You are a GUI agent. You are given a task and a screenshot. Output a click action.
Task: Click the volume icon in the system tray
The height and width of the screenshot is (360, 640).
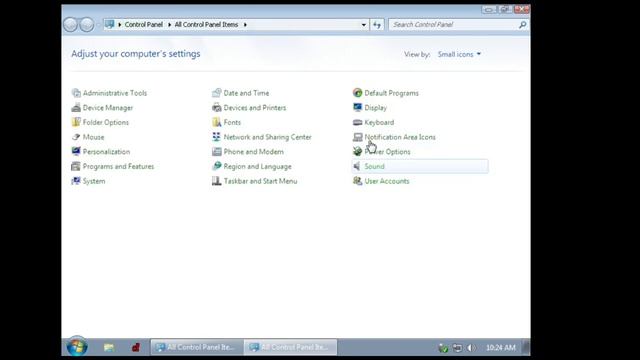(471, 348)
